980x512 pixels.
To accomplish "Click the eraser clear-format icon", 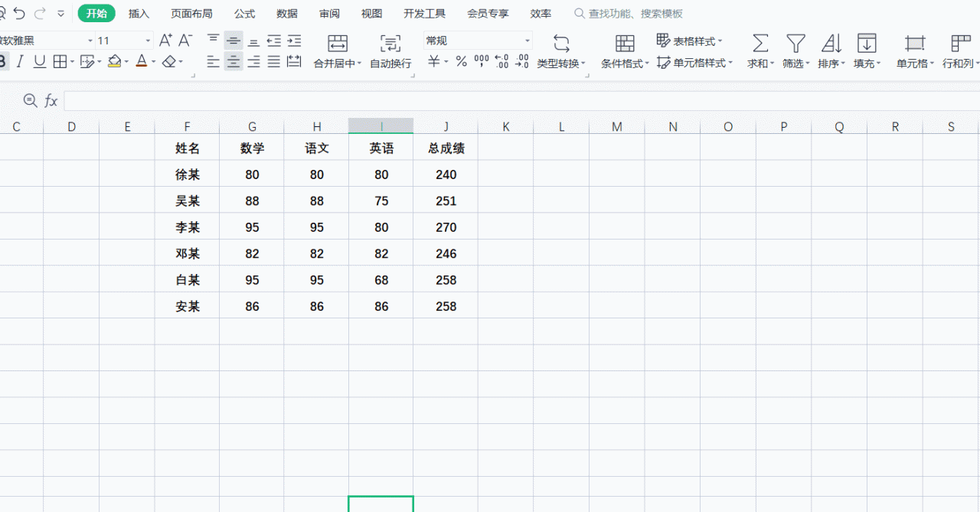I will [169, 61].
